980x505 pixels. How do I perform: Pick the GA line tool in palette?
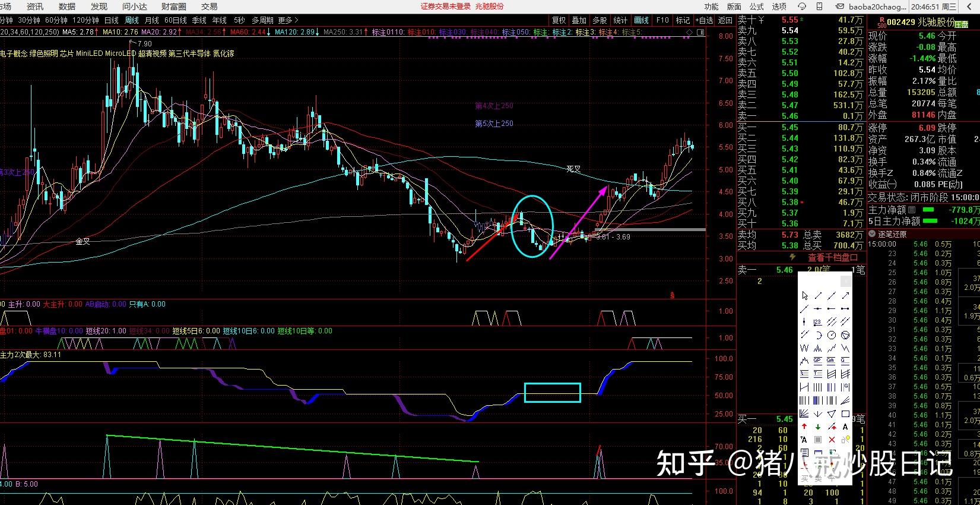832,361
